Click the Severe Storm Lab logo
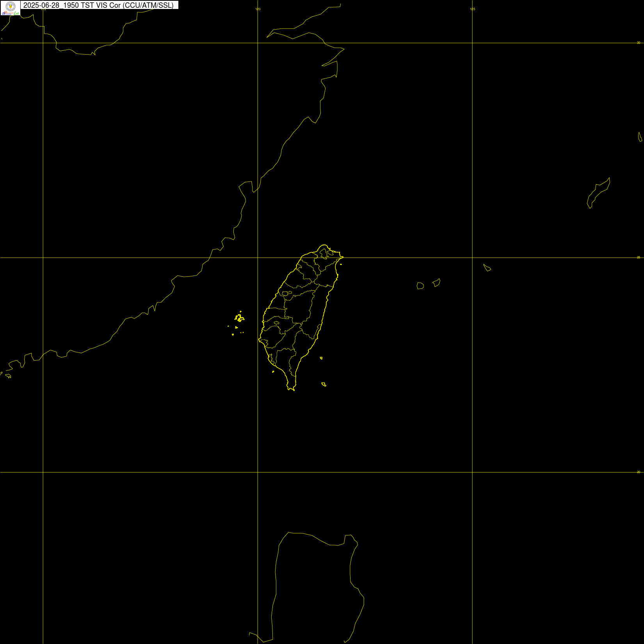 tap(11, 13)
